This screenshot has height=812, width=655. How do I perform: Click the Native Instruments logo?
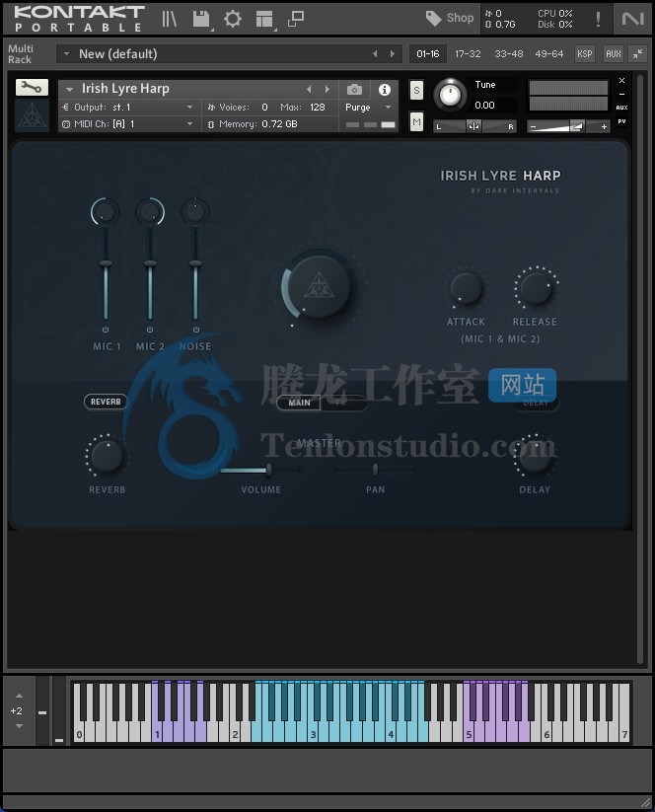[x=632, y=19]
